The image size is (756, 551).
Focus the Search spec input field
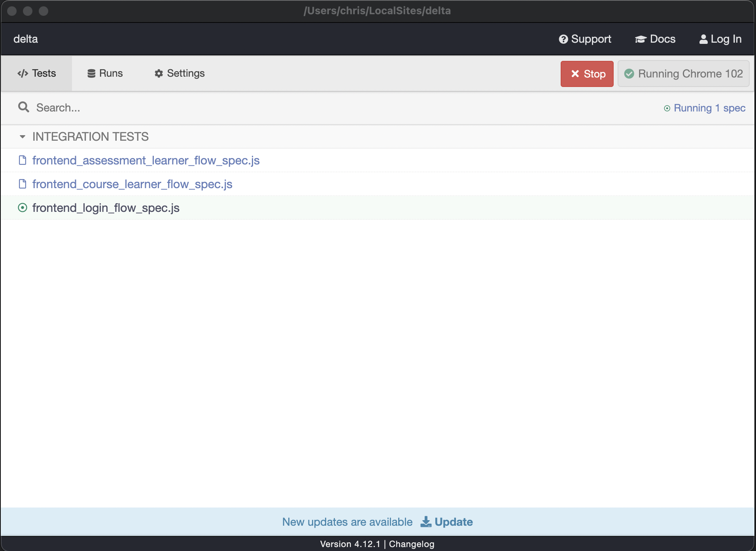coord(198,108)
